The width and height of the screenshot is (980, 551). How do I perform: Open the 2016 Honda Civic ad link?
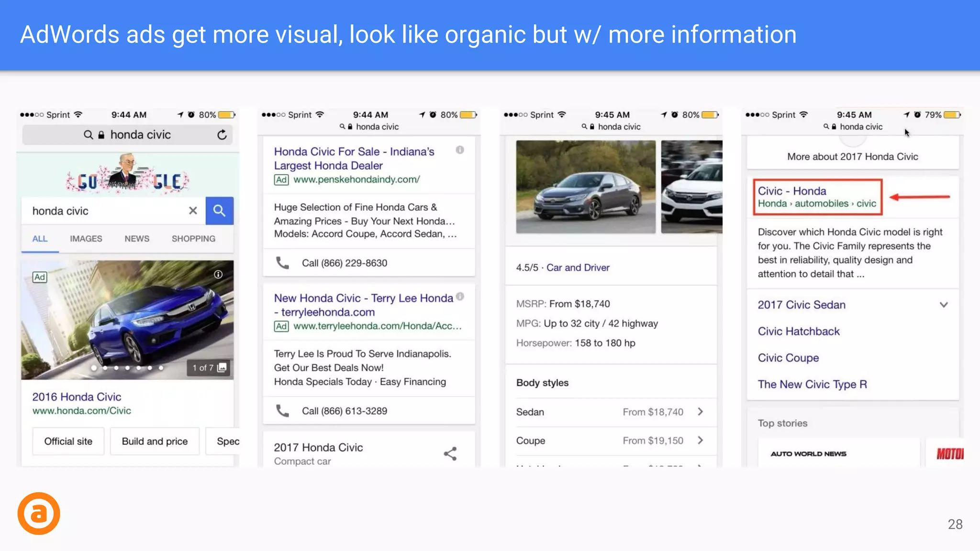click(x=77, y=397)
